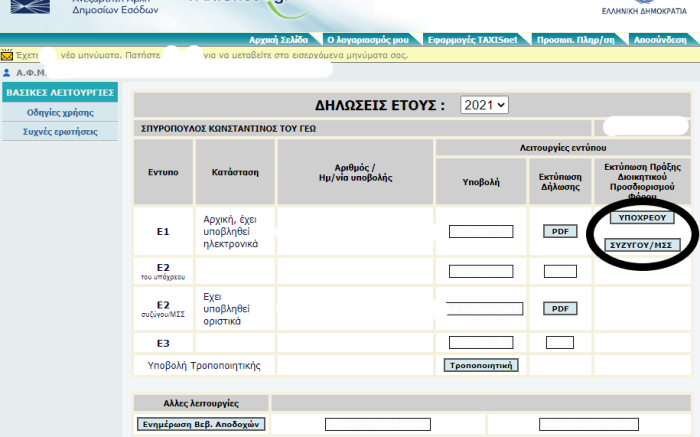Print the E1 declaration PDF
The image size is (700, 437).
[x=560, y=231]
